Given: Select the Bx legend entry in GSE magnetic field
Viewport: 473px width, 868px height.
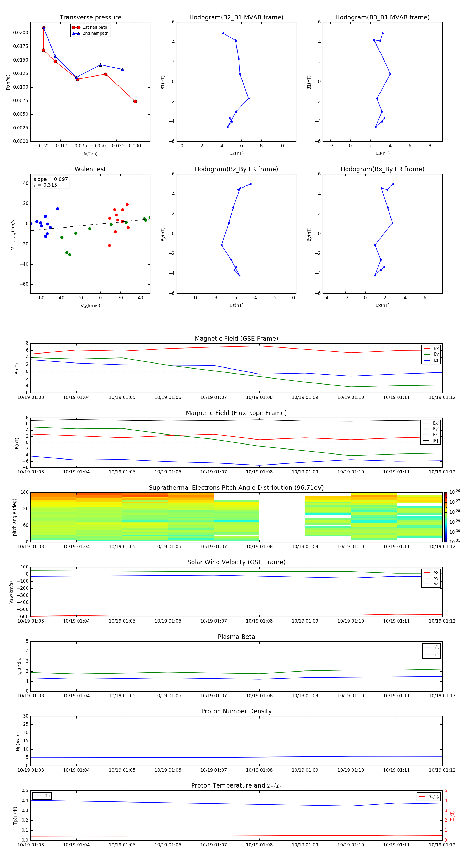Looking at the screenshot, I should tap(431, 349).
